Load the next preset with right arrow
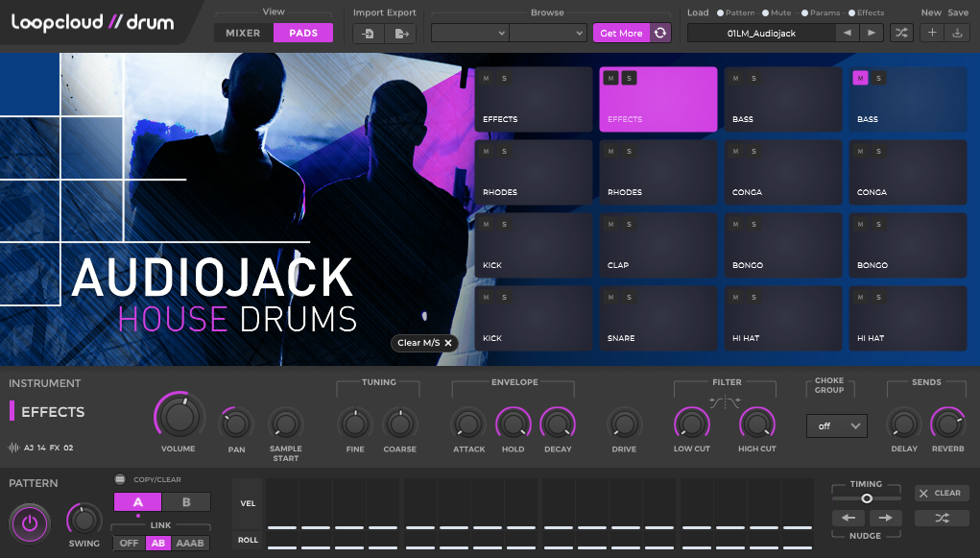The width and height of the screenshot is (980, 558). coord(872,34)
